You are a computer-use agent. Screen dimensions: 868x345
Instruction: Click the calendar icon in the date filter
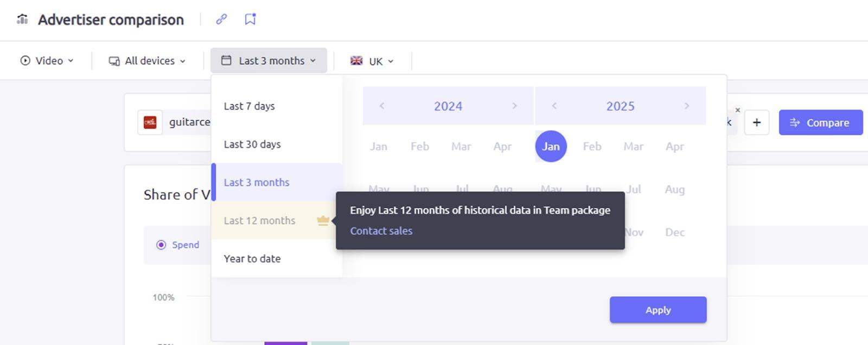(x=228, y=61)
